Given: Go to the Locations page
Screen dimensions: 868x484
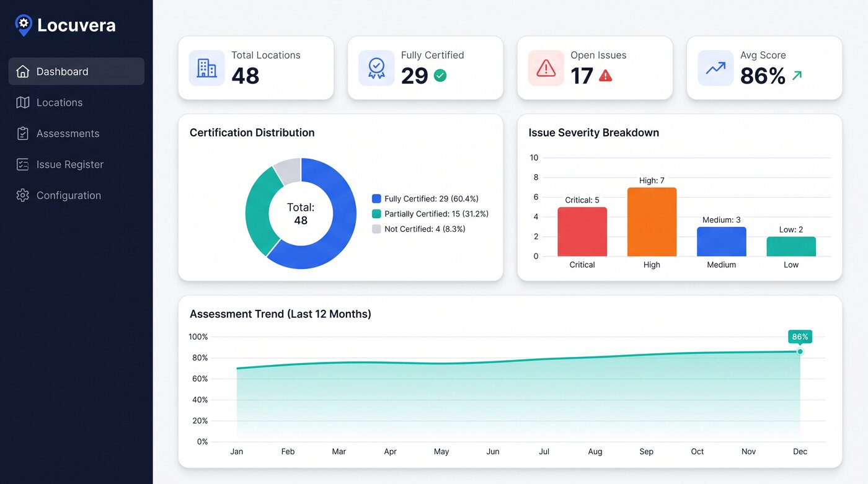Looking at the screenshot, I should click(x=76, y=102).
